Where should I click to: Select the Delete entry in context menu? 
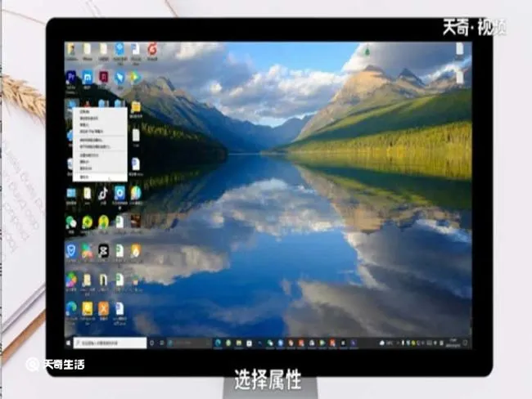pos(83,162)
